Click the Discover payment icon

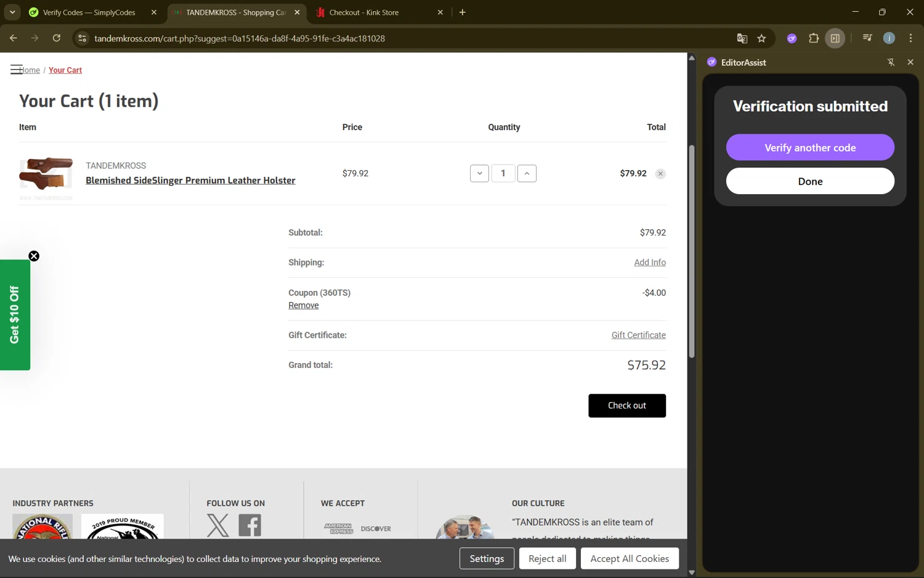[376, 529]
